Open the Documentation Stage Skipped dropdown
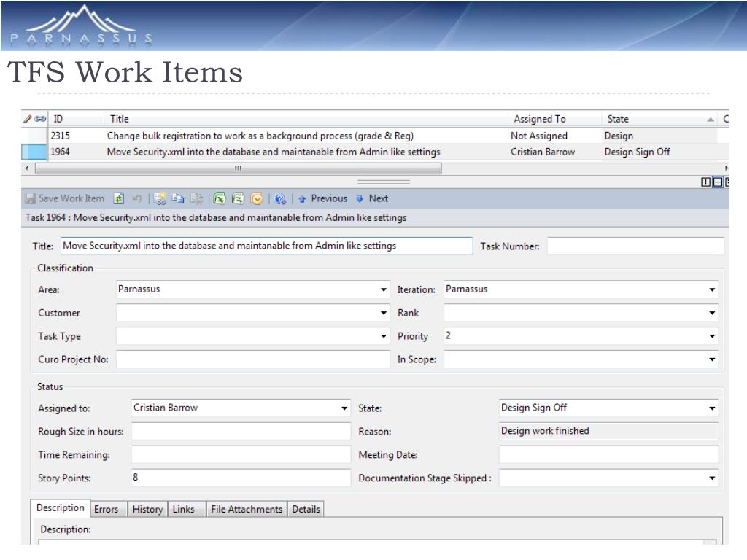 (x=712, y=478)
